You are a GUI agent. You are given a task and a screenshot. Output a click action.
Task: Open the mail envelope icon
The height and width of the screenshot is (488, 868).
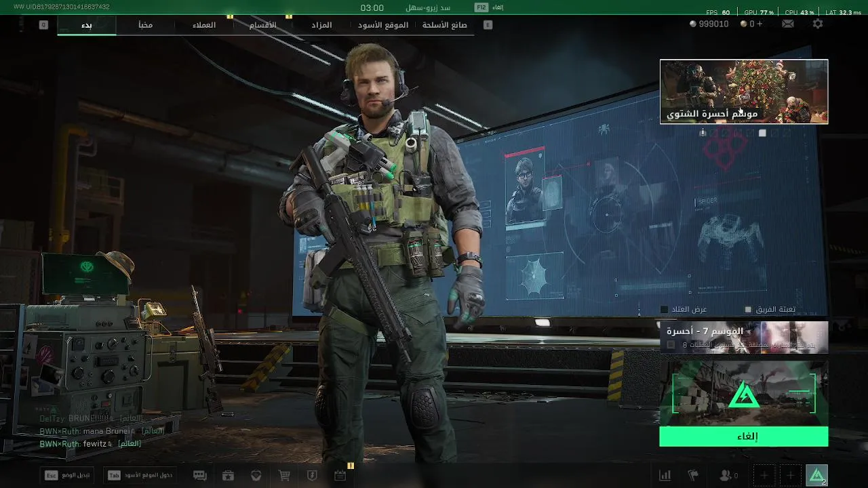tap(788, 24)
